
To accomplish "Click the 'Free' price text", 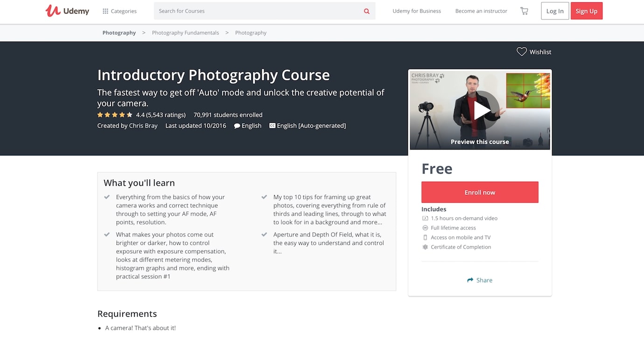I will coord(437,169).
